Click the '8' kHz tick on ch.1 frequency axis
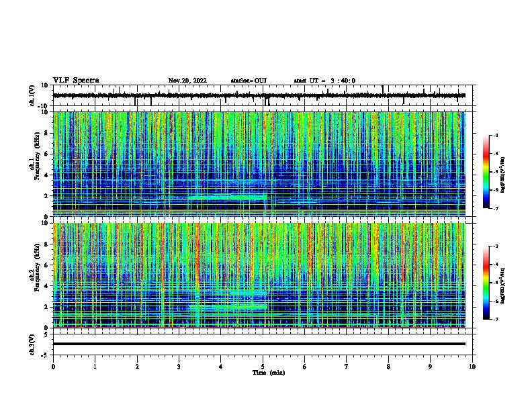532x411 pixels. (46, 133)
